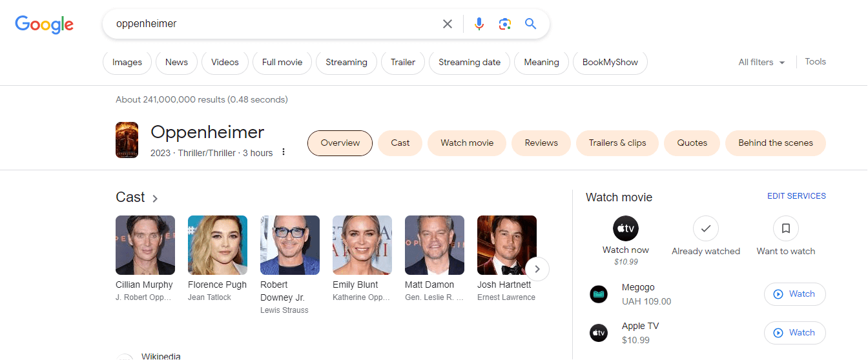Click Apple TV service logo in list

[599, 333]
